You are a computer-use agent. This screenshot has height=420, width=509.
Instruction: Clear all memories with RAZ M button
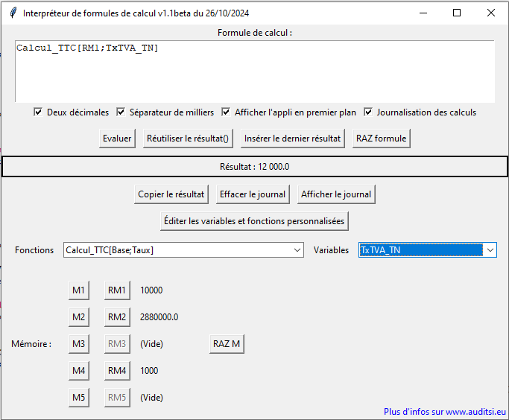coord(227,344)
